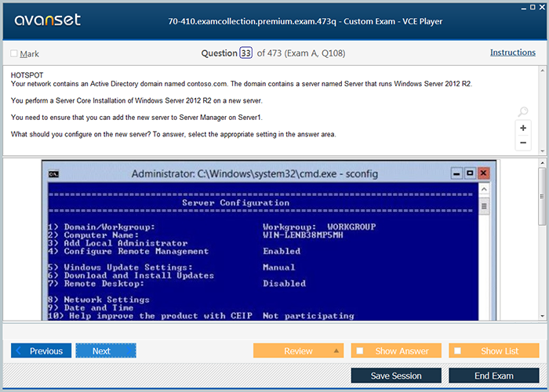Image resolution: width=549 pixels, height=392 pixels.
Task: Toggle the Show Answer checkbox
Action: [359, 350]
